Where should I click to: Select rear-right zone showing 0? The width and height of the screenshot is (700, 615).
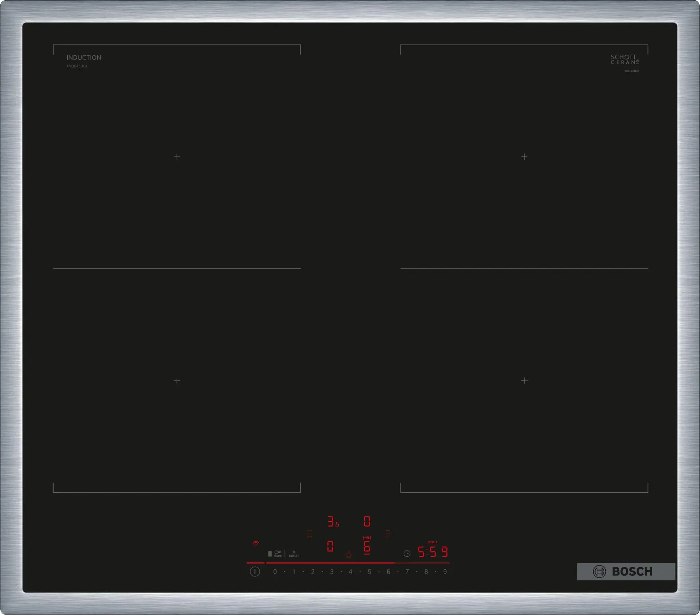(x=367, y=521)
